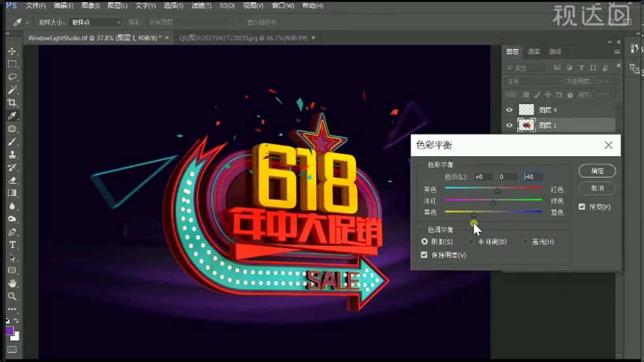
Task: Select the Rectangle shape tool
Action: 12,270
